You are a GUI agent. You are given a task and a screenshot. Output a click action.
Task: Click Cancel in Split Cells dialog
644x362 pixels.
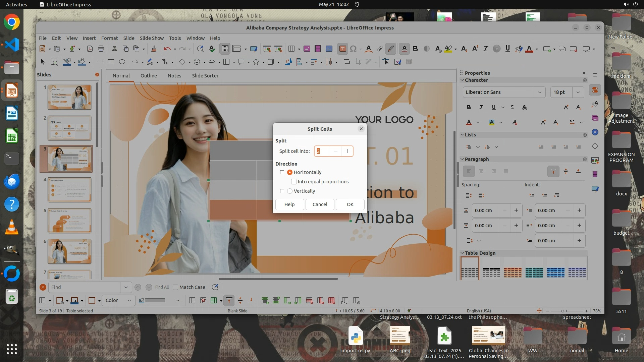click(320, 204)
